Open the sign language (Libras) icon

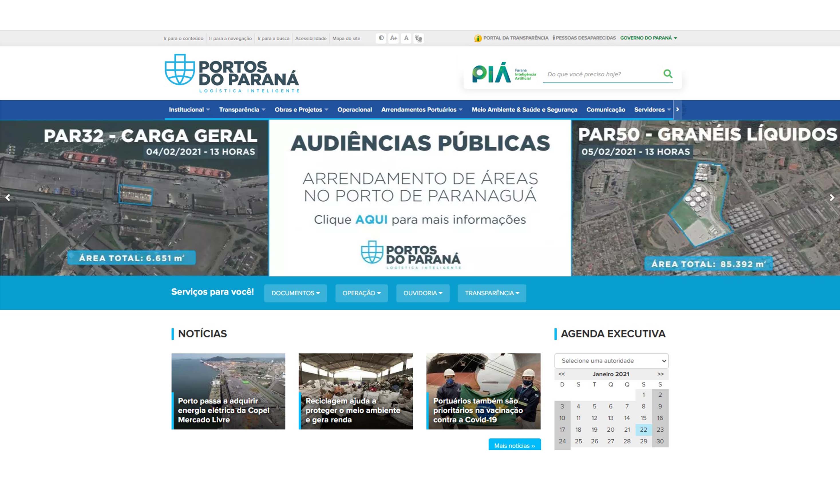pos(419,38)
